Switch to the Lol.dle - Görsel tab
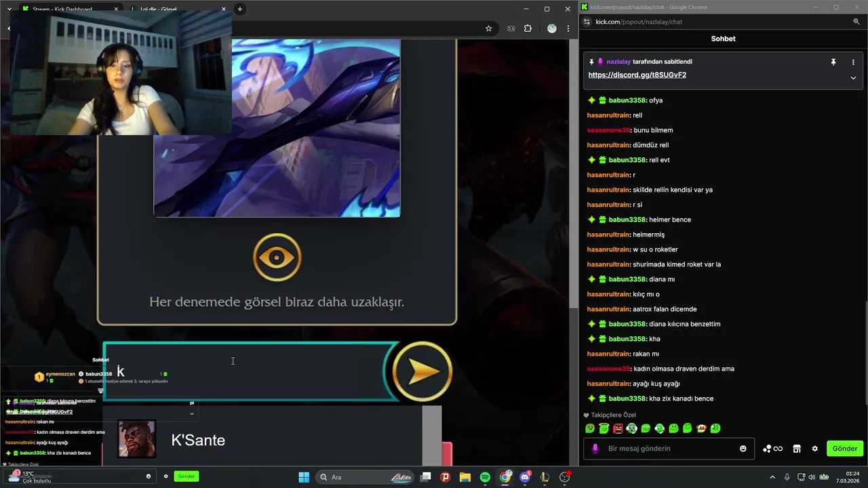Viewport: 868px width, 488px height. (178, 9)
